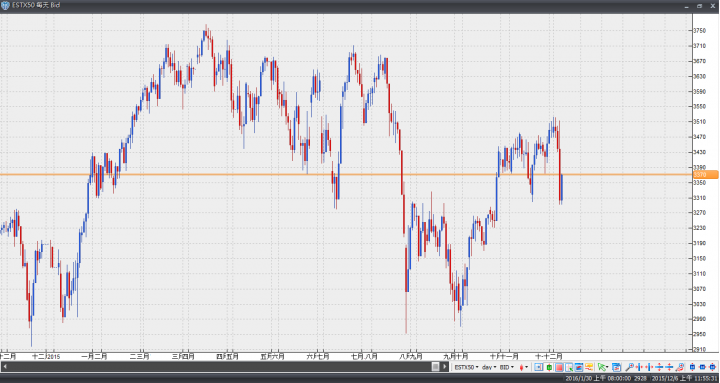Click the magnifier zoom icon
Screen dimensions: 720x383
click(x=630, y=367)
